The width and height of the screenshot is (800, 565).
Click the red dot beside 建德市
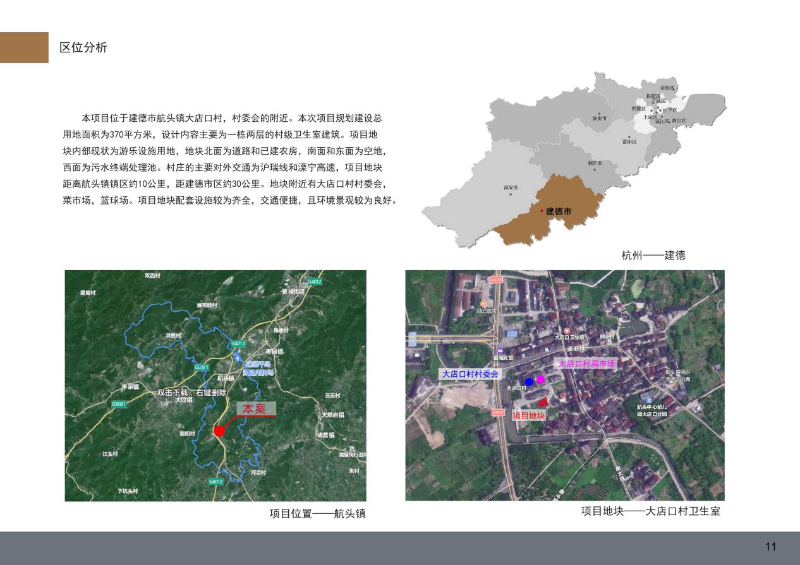[x=541, y=212]
